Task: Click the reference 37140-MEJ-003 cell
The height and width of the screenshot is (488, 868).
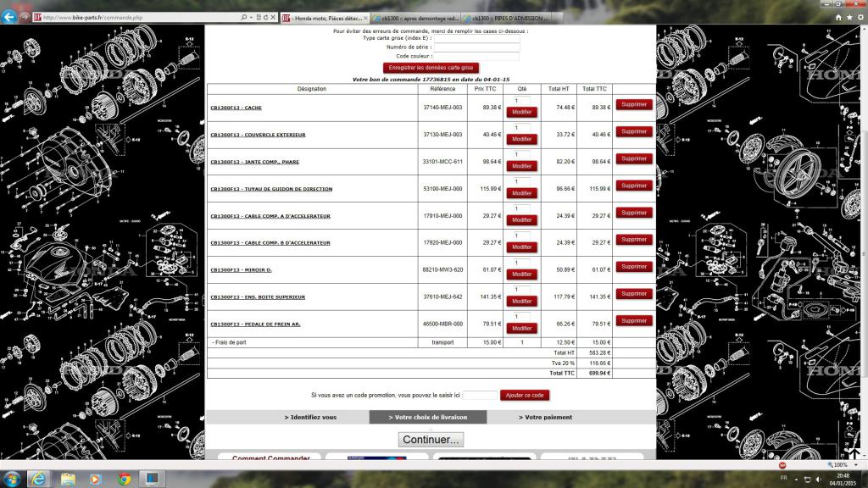Action: [x=442, y=108]
